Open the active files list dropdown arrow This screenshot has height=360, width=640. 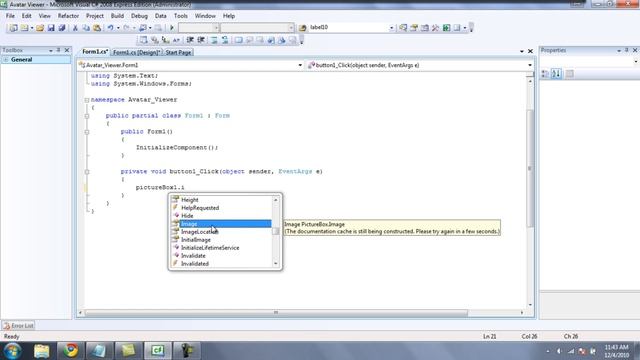[522, 51]
